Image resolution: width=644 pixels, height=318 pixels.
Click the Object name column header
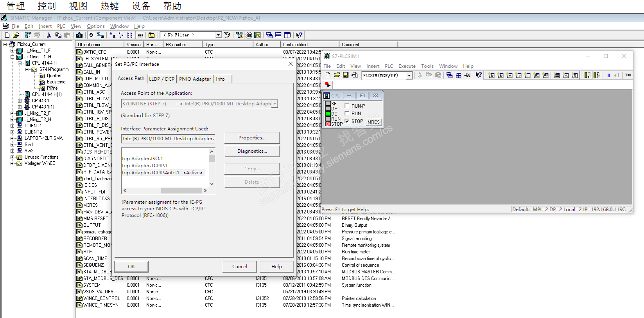click(100, 45)
